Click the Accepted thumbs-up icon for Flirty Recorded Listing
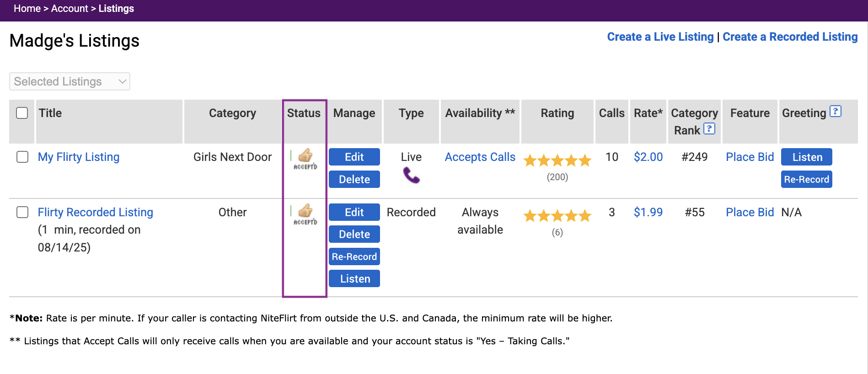Viewport: 868px width, 374px height. coord(305,214)
